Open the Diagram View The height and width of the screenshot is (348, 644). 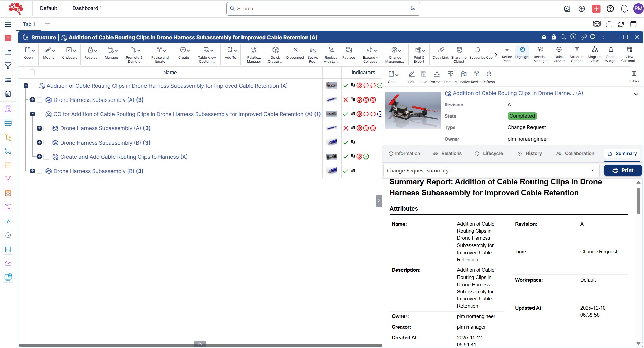tap(594, 50)
